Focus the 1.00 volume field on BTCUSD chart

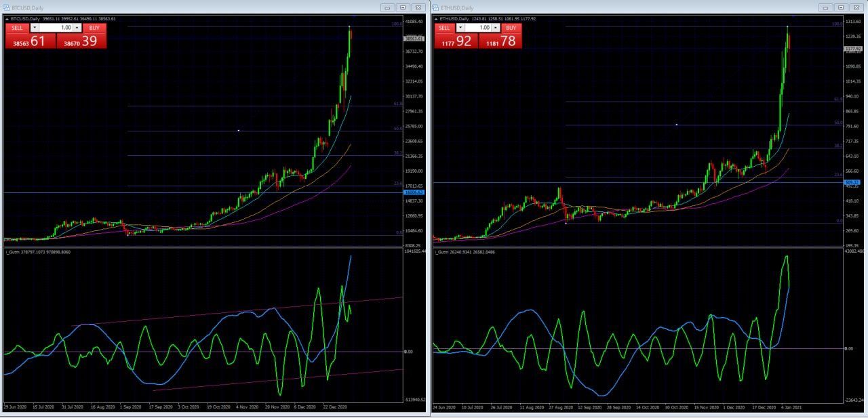[56, 28]
